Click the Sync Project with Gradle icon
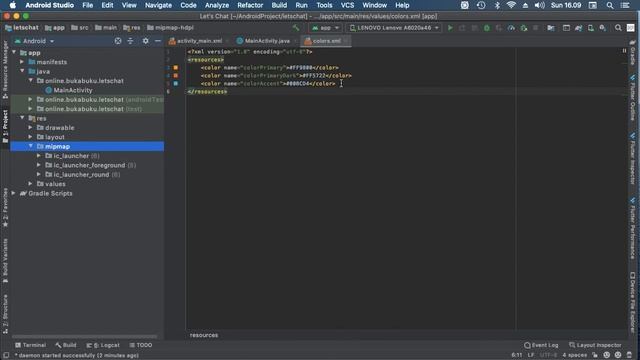 coord(578,28)
